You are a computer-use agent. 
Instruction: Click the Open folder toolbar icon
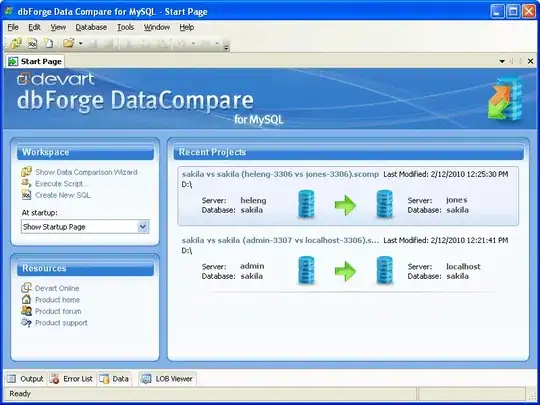(x=69, y=43)
